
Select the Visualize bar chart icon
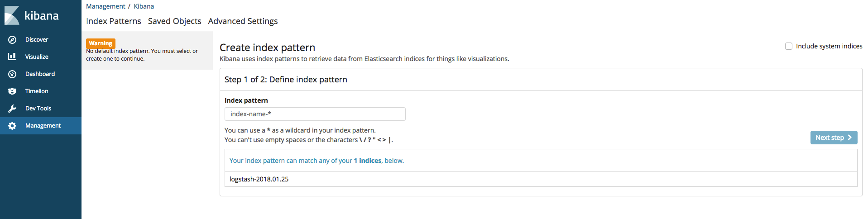(12, 57)
